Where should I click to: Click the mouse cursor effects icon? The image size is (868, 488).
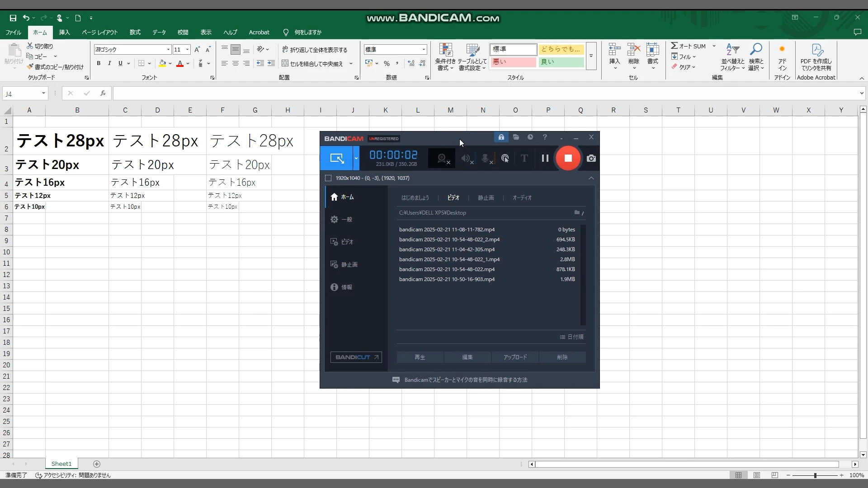[x=505, y=158]
